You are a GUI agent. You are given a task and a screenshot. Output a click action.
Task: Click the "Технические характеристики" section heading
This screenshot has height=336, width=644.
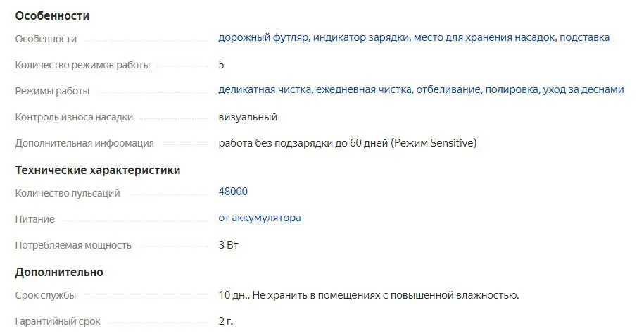click(x=98, y=170)
